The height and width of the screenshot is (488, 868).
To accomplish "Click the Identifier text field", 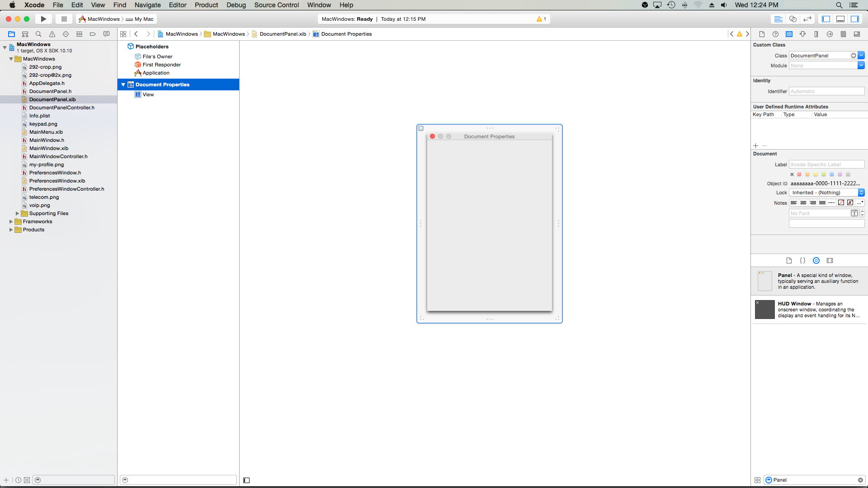I will click(826, 91).
